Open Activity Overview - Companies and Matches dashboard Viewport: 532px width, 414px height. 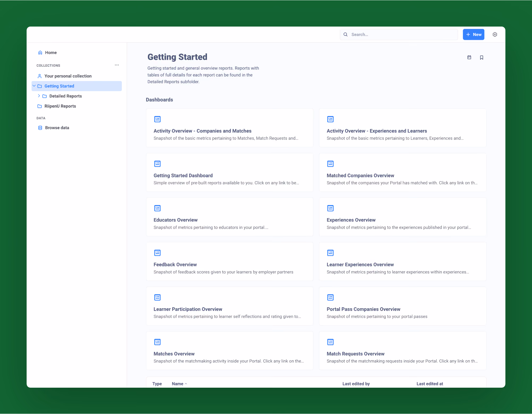tap(230, 128)
